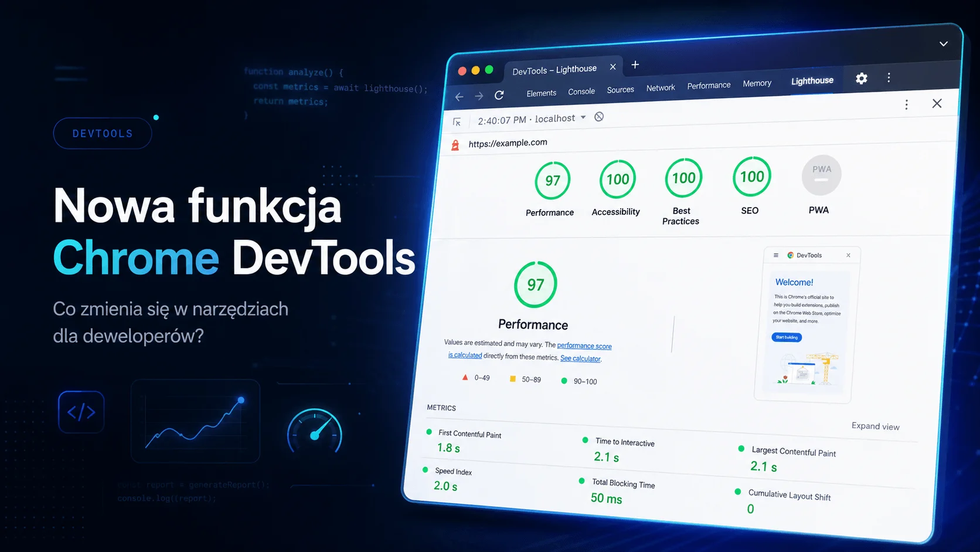Click the code brackets icon tile
Screen dimensions: 980x552
81,412
